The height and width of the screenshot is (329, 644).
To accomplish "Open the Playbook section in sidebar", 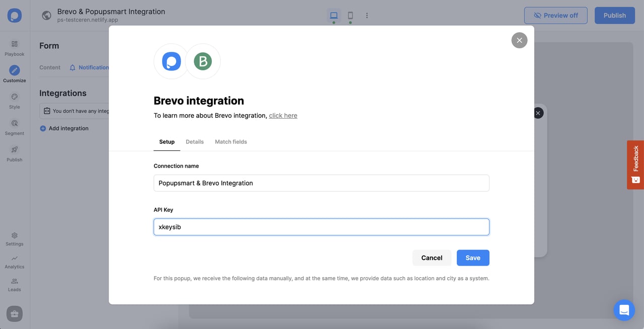I will point(14,48).
